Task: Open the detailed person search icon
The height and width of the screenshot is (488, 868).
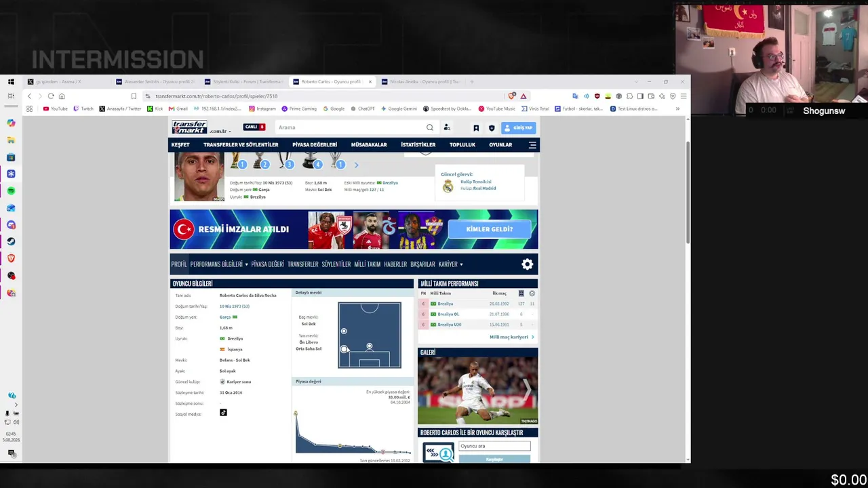Action: click(447, 127)
